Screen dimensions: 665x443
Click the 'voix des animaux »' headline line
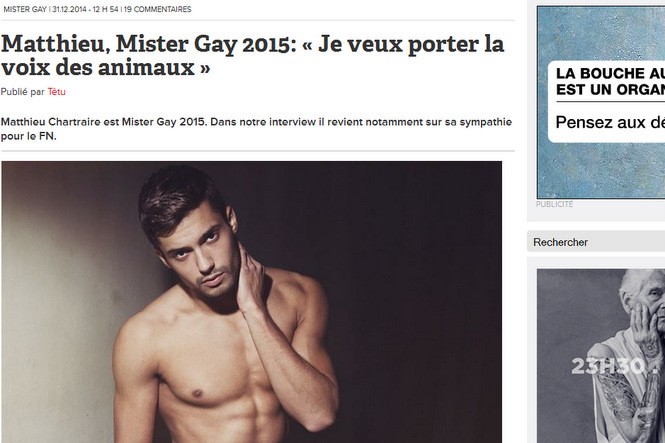(105, 67)
